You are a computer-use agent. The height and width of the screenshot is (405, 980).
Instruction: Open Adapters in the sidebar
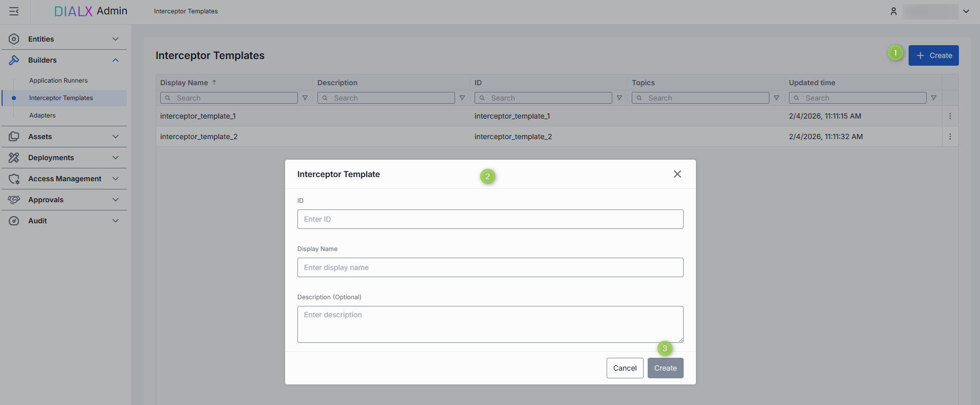click(43, 115)
